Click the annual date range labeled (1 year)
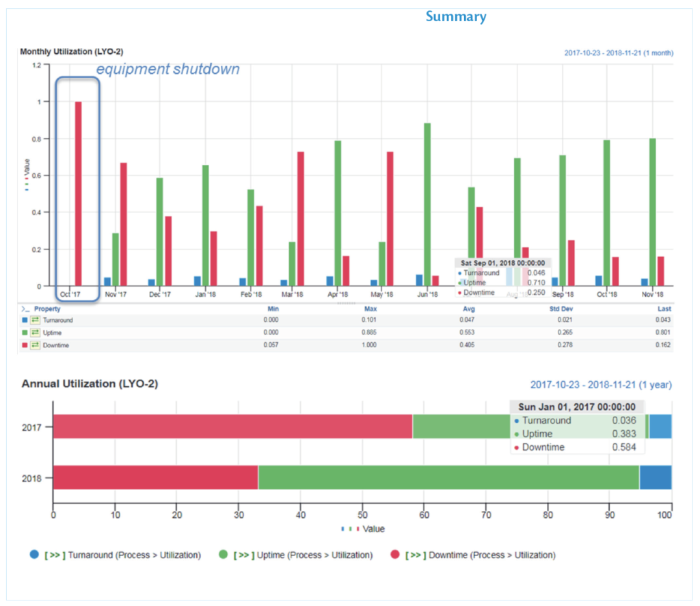Screen dimensions: 700x606 (x=601, y=385)
